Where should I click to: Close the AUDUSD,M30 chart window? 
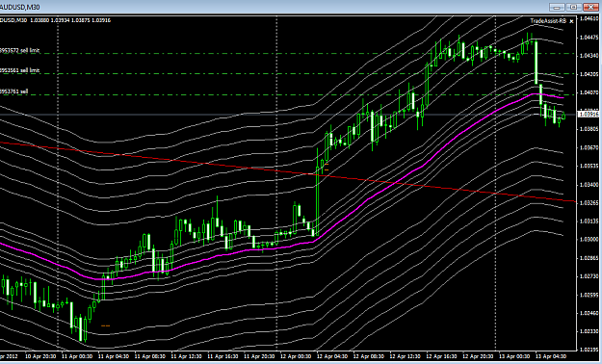point(590,7)
